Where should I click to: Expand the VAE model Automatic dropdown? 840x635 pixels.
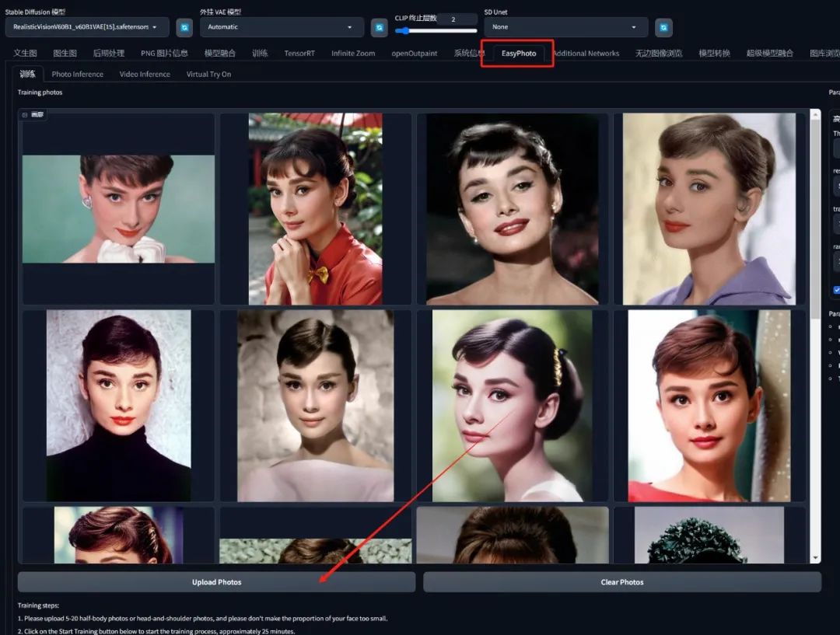point(282,27)
